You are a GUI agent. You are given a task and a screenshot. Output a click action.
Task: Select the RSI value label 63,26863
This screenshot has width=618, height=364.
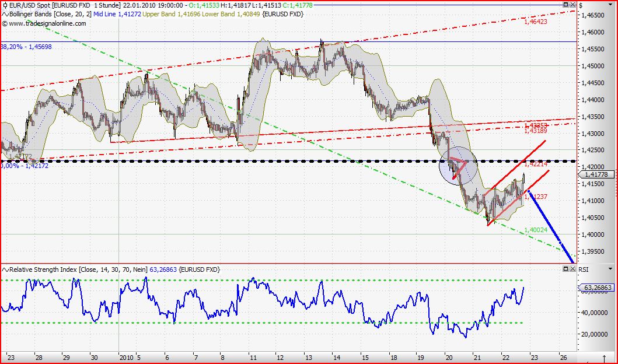coord(597,287)
